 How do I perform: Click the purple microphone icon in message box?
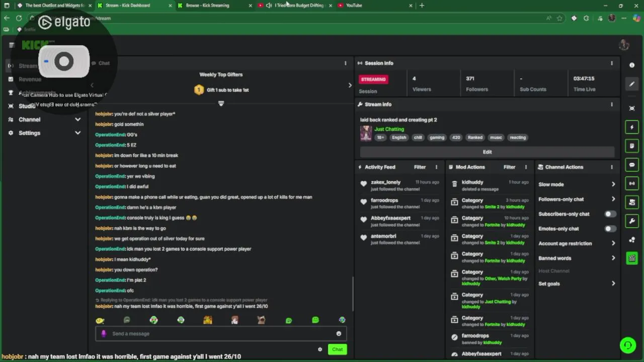click(104, 333)
